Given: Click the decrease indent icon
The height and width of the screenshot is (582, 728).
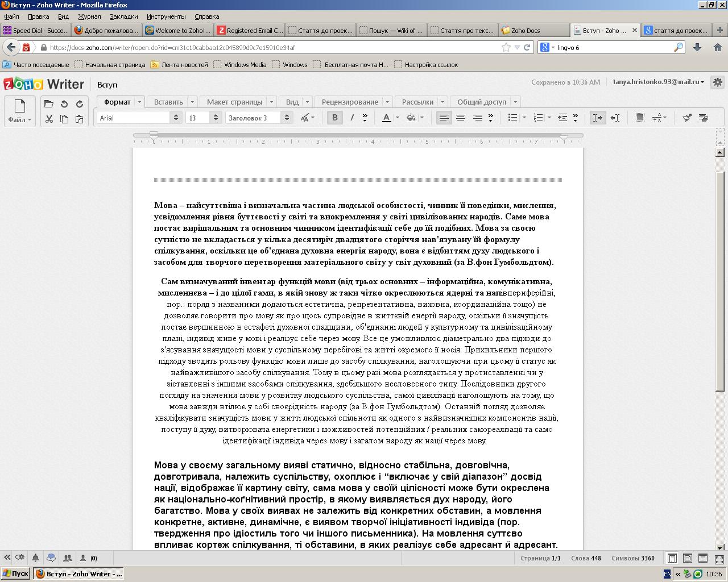Looking at the screenshot, I should [x=562, y=118].
